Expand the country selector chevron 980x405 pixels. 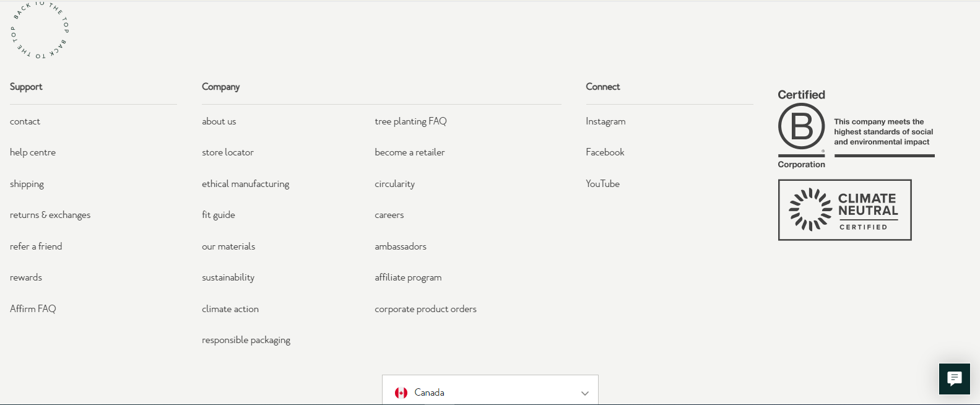coord(584,393)
